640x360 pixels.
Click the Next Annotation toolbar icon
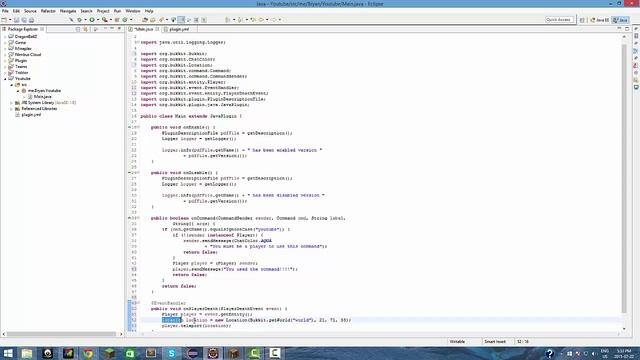point(227,20)
